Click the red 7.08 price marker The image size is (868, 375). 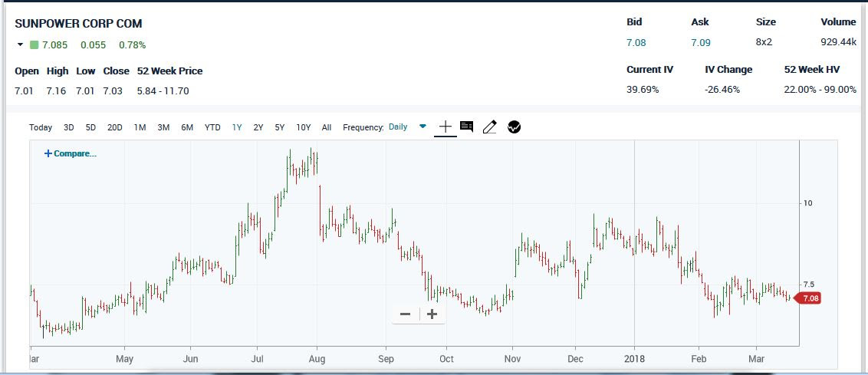pyautogui.click(x=807, y=298)
